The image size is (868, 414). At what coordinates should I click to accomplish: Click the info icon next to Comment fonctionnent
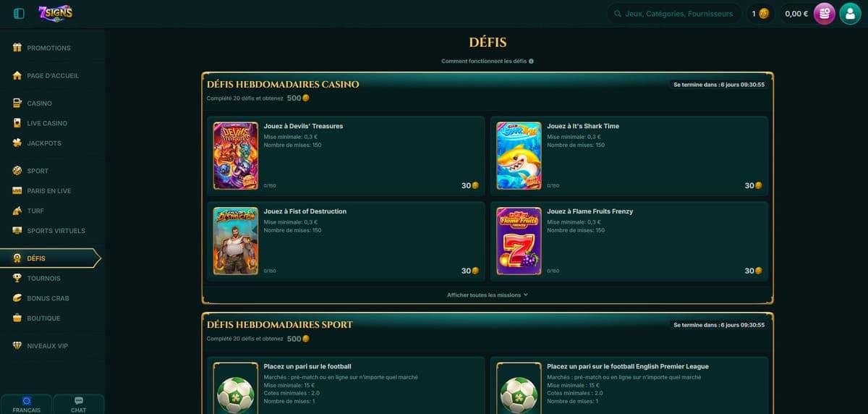coord(531,62)
